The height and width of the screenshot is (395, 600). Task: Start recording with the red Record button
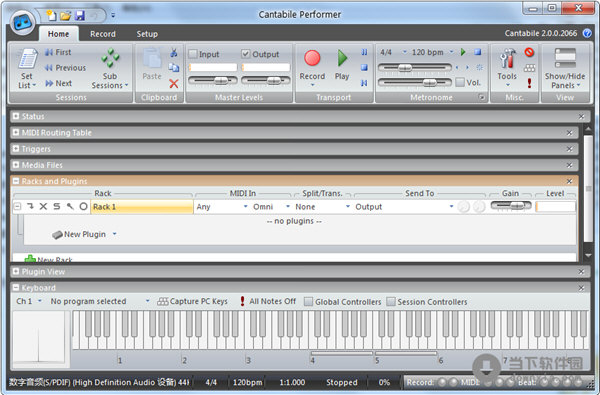[312, 65]
